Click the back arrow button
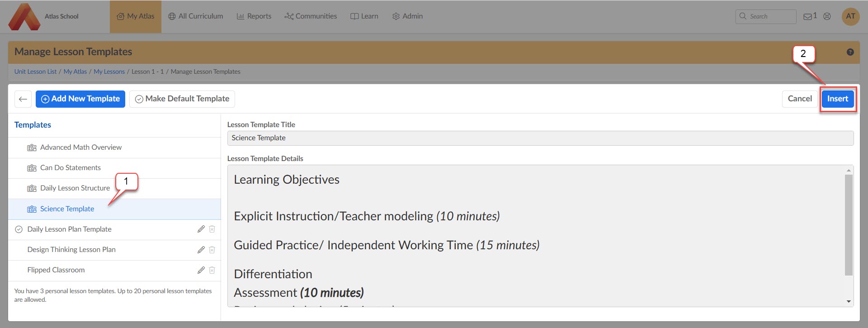Screen dimensions: 868x328 point(23,99)
